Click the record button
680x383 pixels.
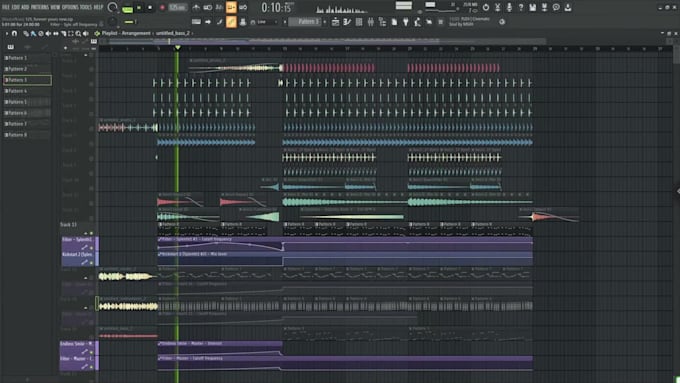coord(162,8)
